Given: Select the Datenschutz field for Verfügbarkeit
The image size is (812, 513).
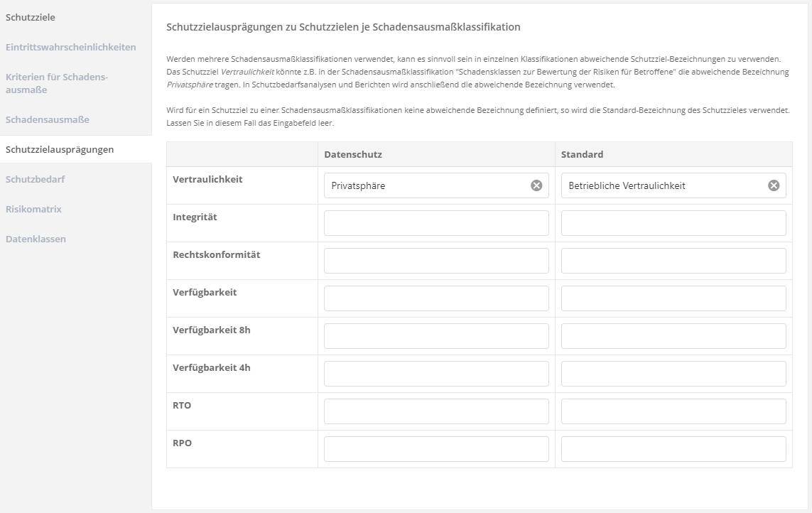Looking at the screenshot, I should (x=436, y=298).
